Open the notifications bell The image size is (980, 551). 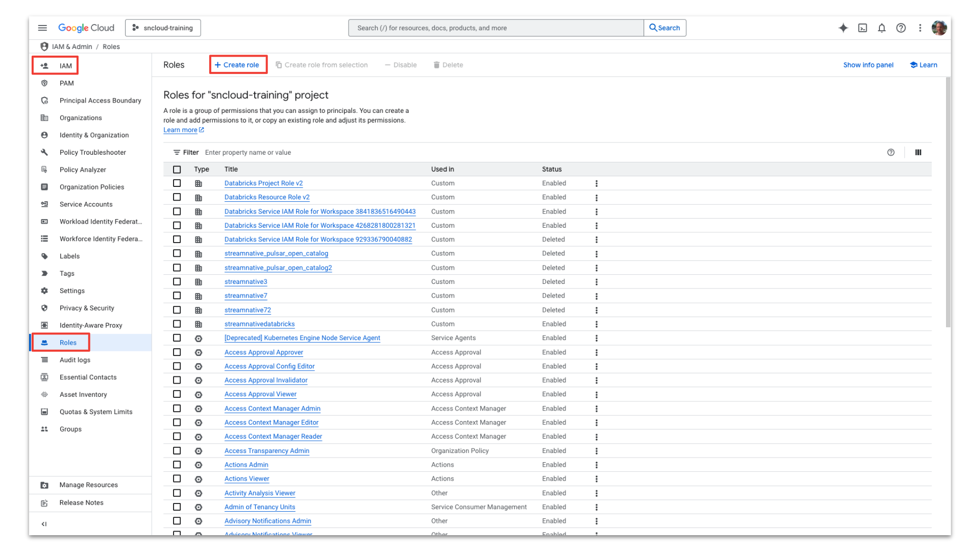point(881,28)
